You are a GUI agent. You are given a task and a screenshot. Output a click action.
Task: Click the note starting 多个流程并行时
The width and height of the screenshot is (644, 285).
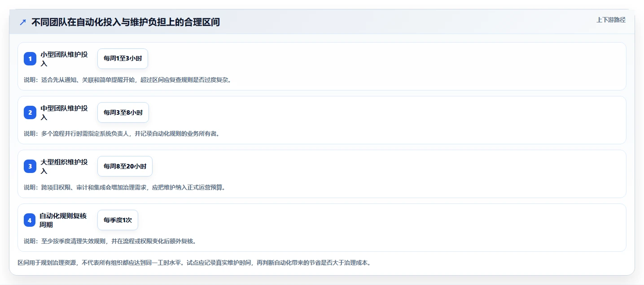coord(122,134)
